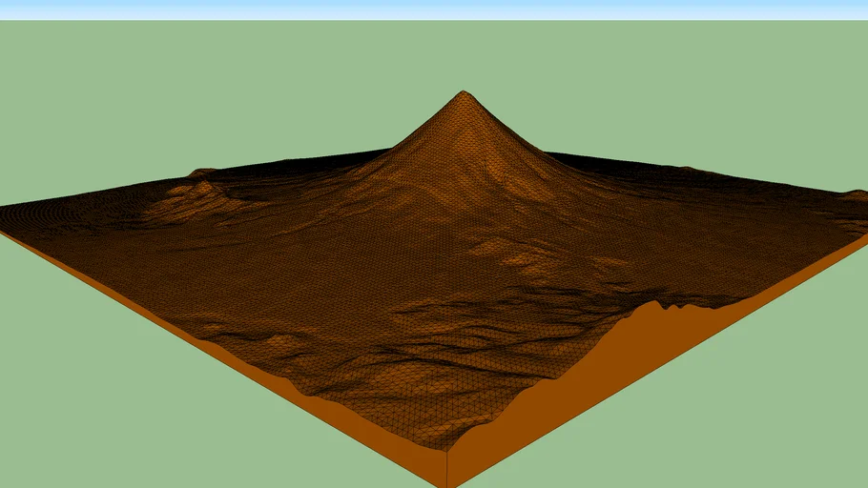The height and width of the screenshot is (488, 868).
Task: Click the green ground above the mountain peak
Action: (465, 57)
